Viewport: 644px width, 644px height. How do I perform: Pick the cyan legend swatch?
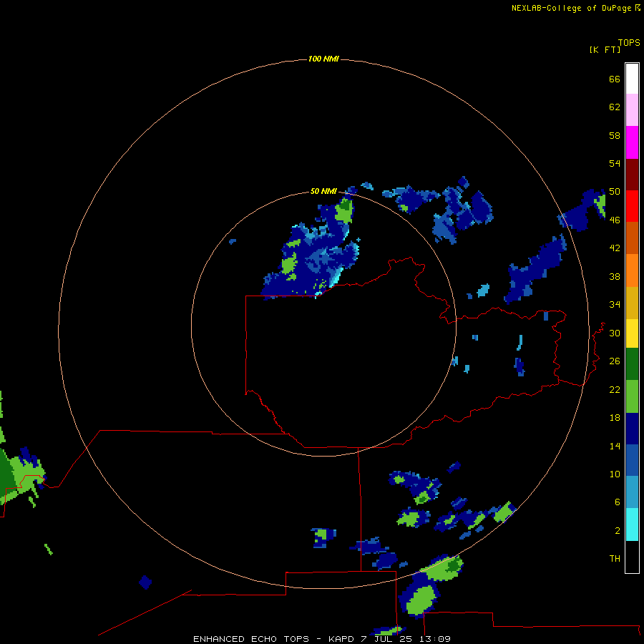[632, 524]
